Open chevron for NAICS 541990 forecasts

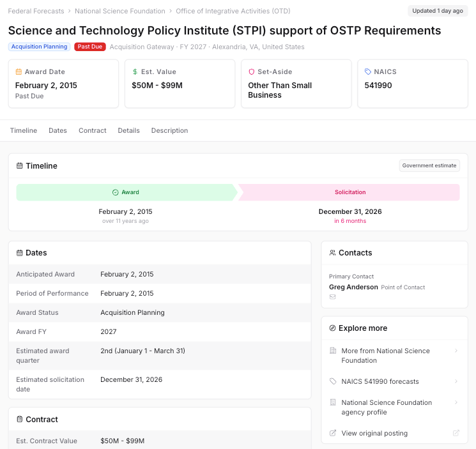(456, 381)
